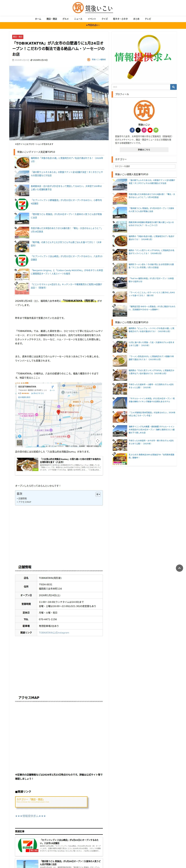Open the イベント menu item
The image size is (186, 868).
pyautogui.click(x=92, y=19)
